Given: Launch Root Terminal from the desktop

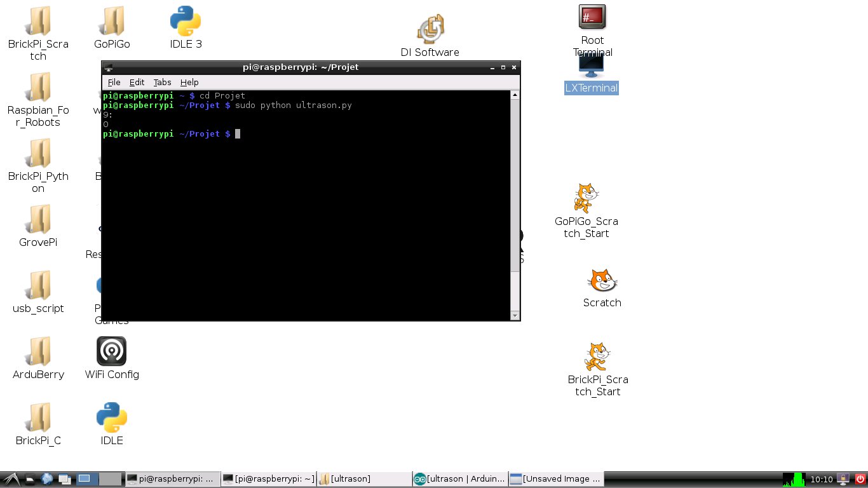Looking at the screenshot, I should (592, 17).
